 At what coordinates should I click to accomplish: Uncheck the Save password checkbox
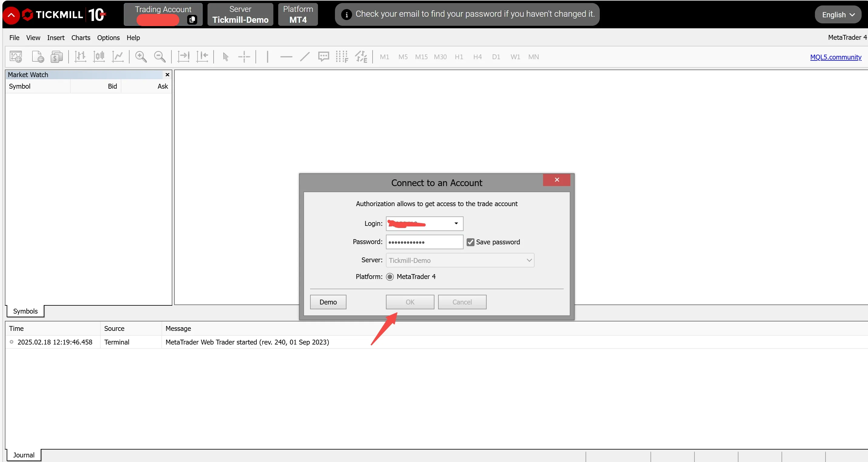click(470, 242)
